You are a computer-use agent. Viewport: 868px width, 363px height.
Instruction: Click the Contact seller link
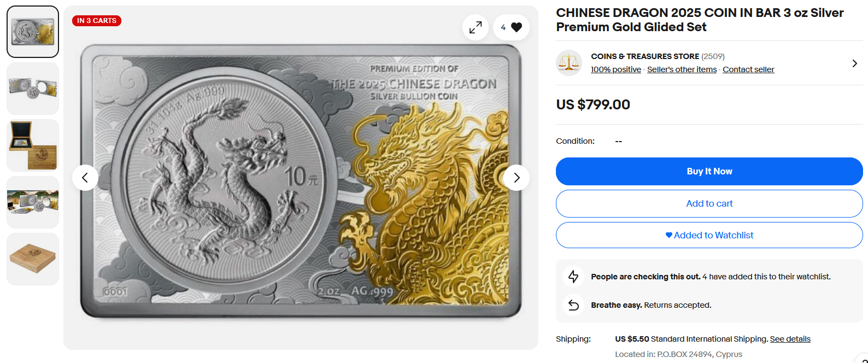coord(748,69)
